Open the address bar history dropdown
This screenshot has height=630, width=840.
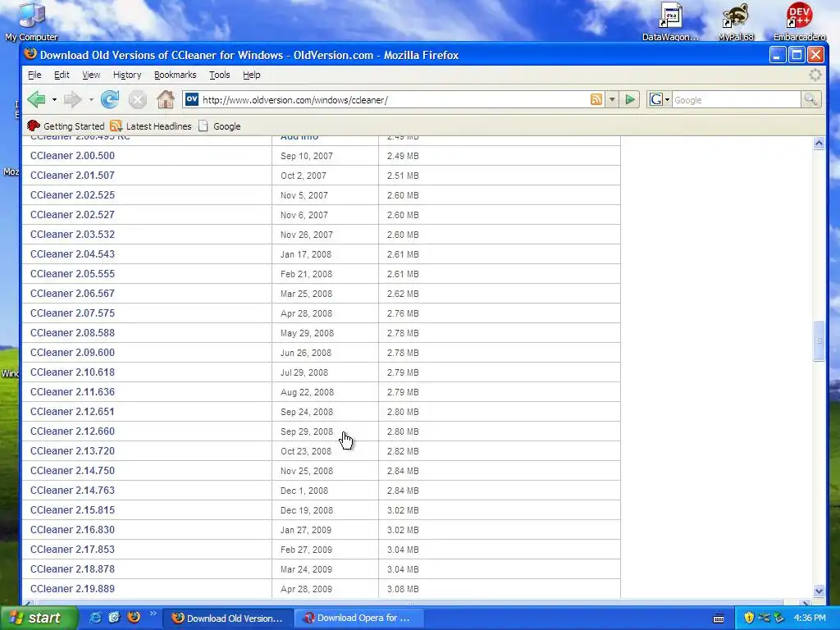tap(612, 99)
